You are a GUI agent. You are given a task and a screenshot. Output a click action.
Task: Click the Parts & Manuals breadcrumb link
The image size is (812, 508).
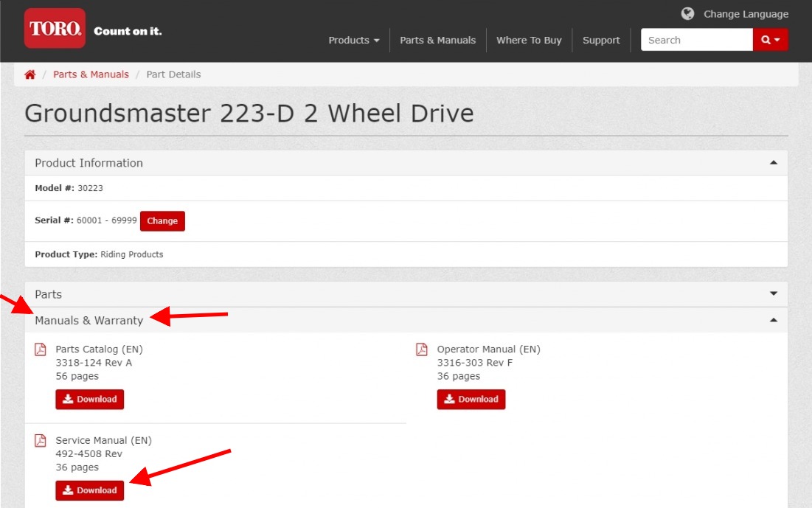point(91,74)
